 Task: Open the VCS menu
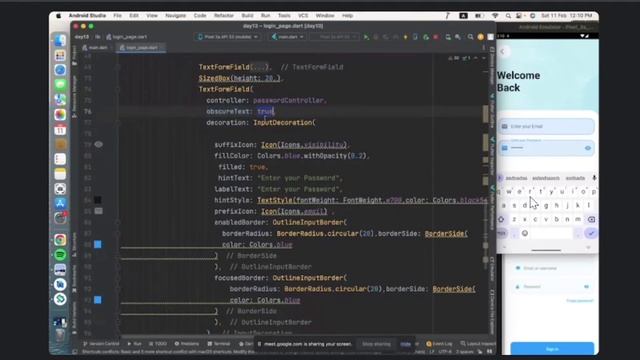coord(303,16)
